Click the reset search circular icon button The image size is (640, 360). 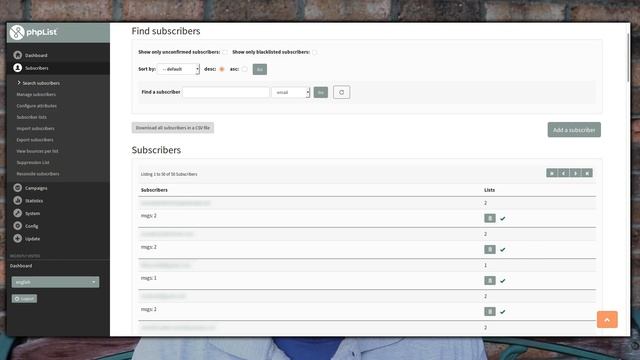pos(341,92)
